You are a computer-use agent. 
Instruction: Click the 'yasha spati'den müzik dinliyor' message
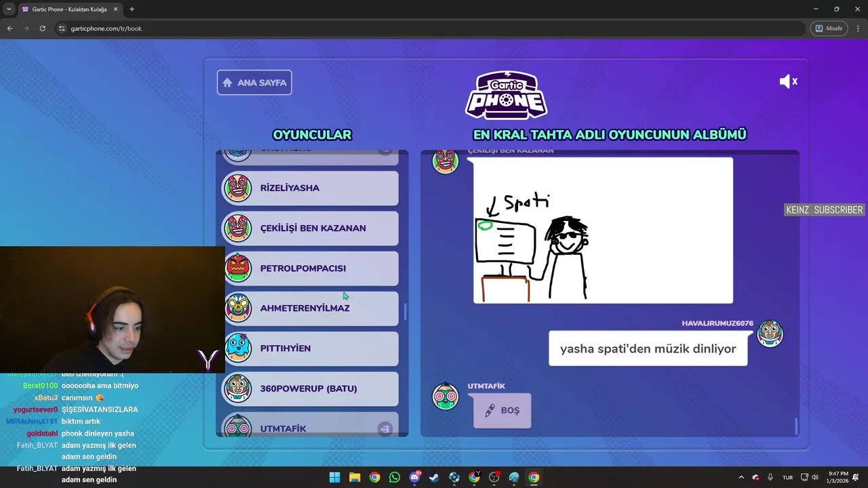648,348
